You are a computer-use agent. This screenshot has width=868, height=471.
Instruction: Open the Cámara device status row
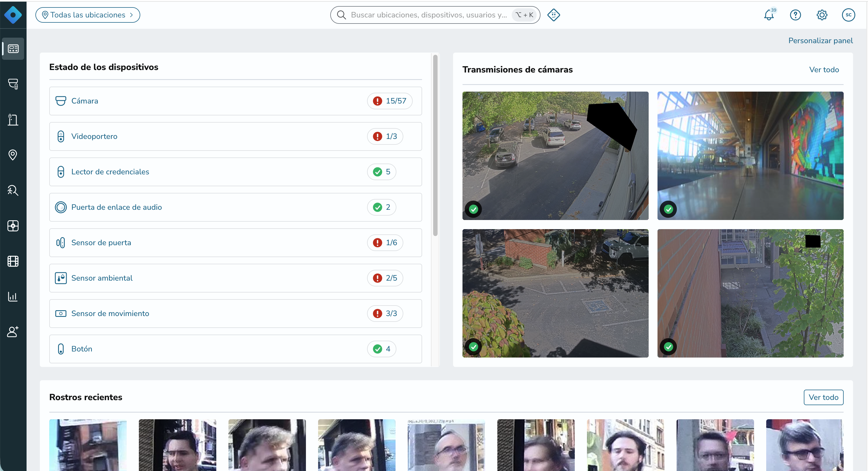coord(235,101)
